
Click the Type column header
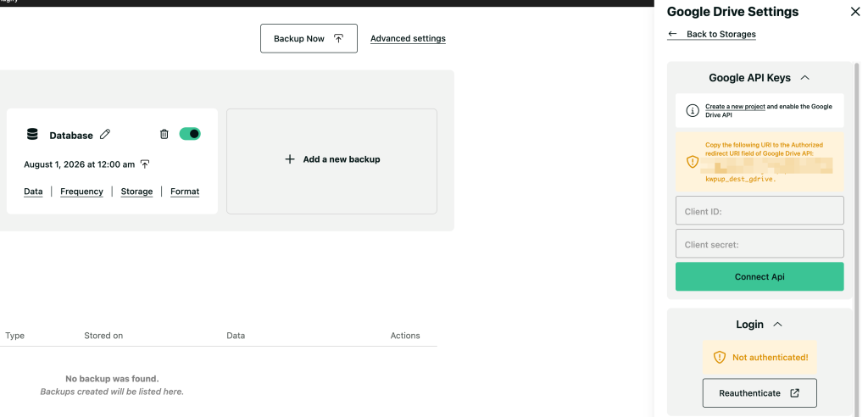[15, 336]
